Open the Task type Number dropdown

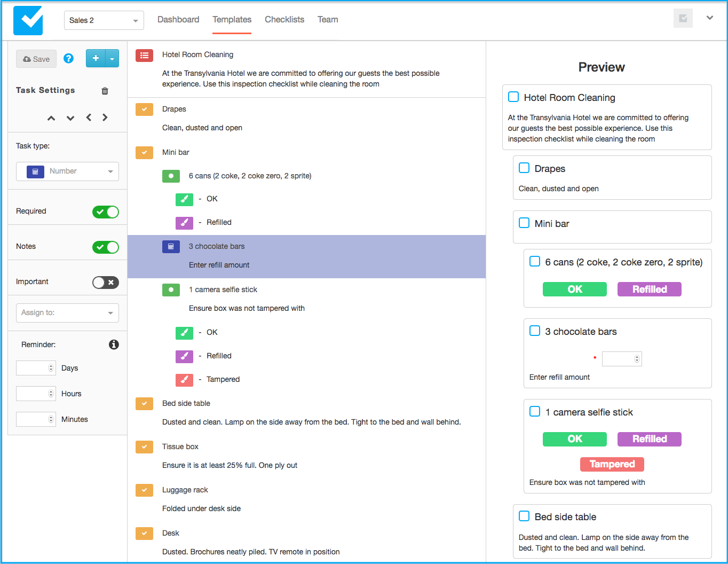click(67, 171)
